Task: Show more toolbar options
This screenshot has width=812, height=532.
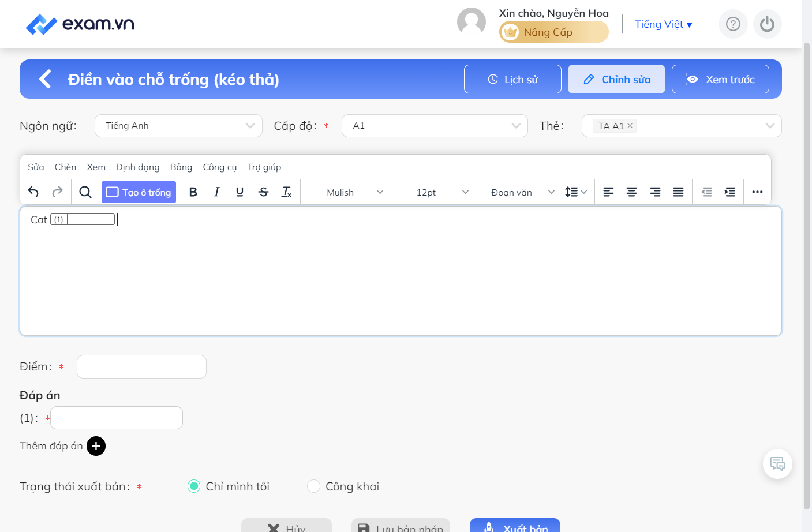Action: (x=758, y=192)
